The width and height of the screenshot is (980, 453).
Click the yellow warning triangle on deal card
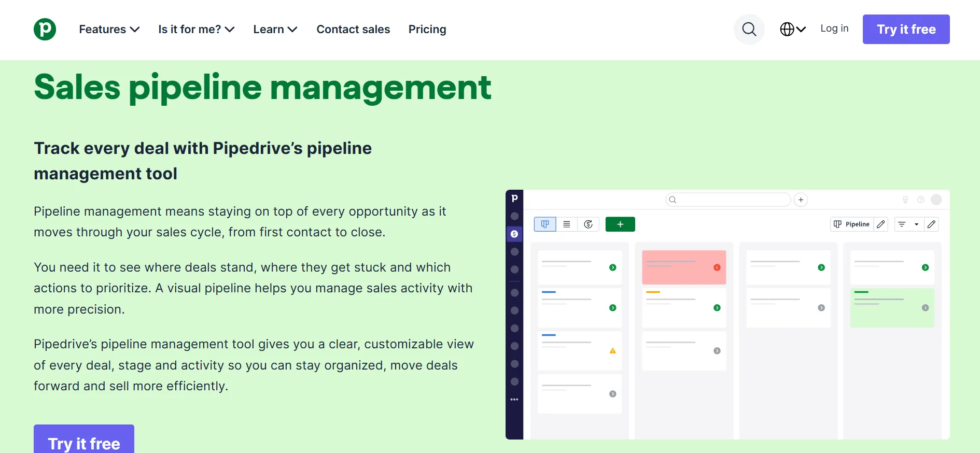pyautogui.click(x=613, y=351)
